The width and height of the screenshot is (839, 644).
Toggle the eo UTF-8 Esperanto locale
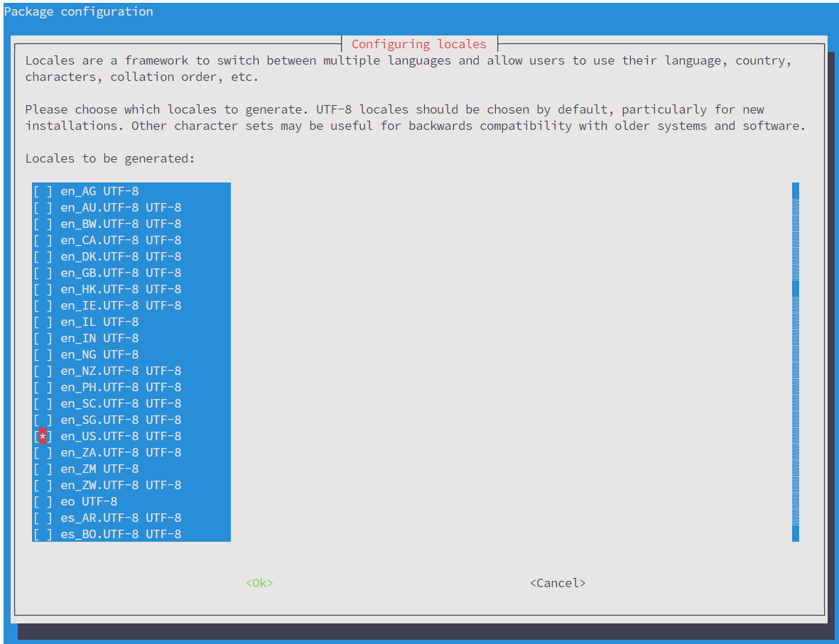[43, 501]
